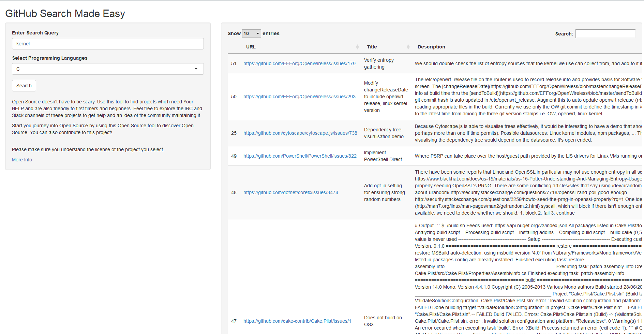Click the description starting 'Because Cytoscape.js'

pos(528,133)
